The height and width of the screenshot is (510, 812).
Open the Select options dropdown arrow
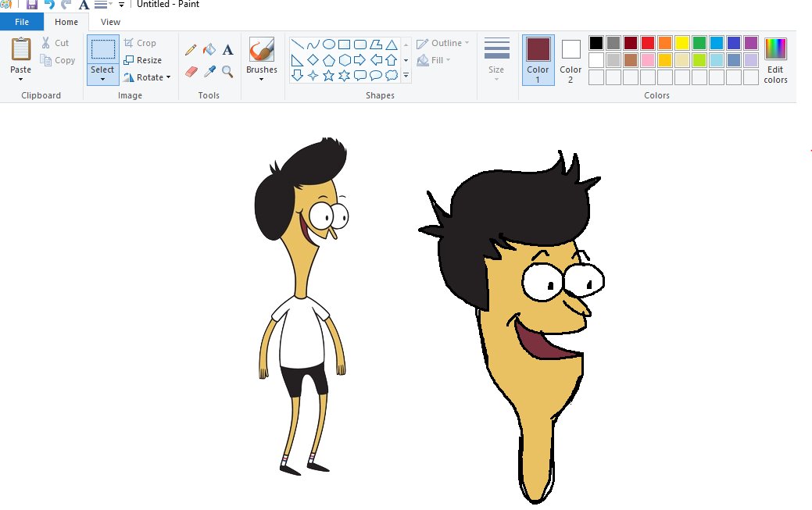[x=102, y=79]
